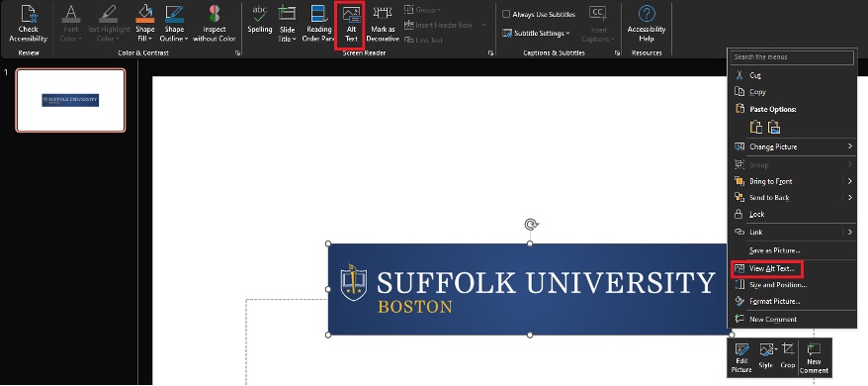Enable Always Use Subtitles checkbox
868x386 pixels.
click(x=506, y=15)
